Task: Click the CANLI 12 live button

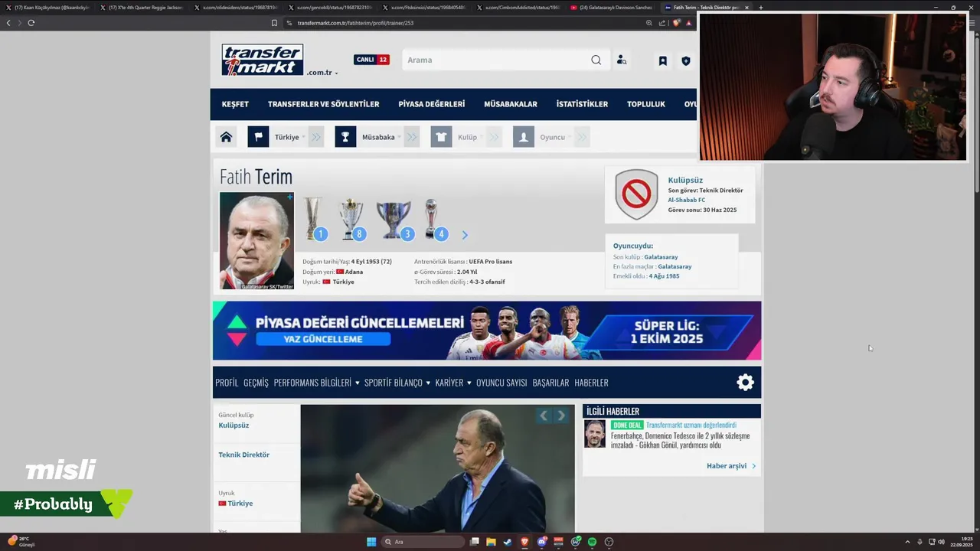Action: coord(371,60)
